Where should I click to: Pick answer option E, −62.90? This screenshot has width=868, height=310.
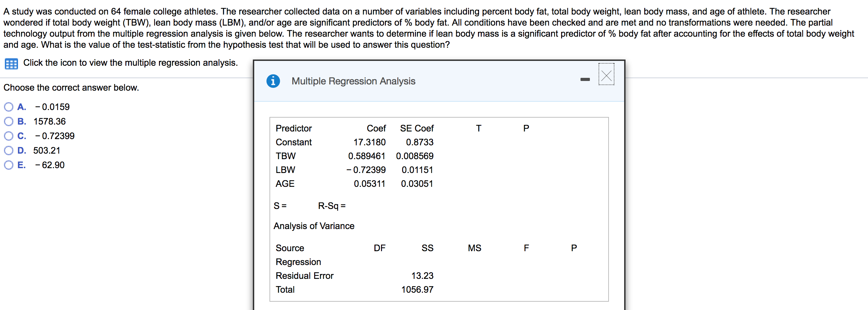pyautogui.click(x=9, y=165)
